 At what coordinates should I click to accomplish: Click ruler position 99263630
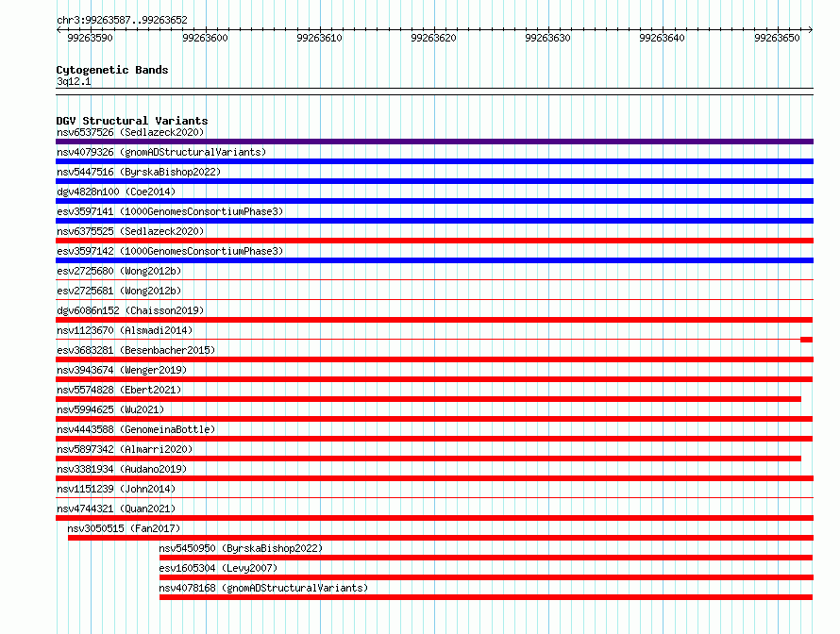pos(548,38)
